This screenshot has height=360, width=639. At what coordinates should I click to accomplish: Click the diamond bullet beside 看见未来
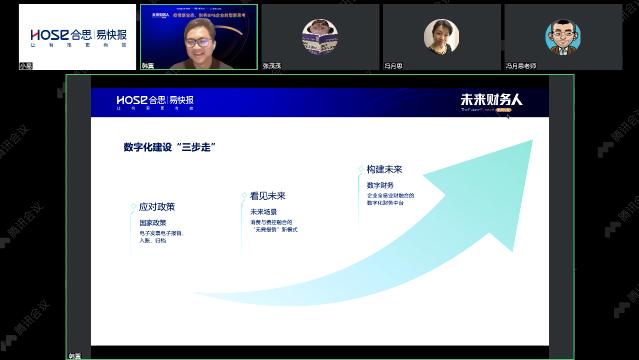click(244, 196)
